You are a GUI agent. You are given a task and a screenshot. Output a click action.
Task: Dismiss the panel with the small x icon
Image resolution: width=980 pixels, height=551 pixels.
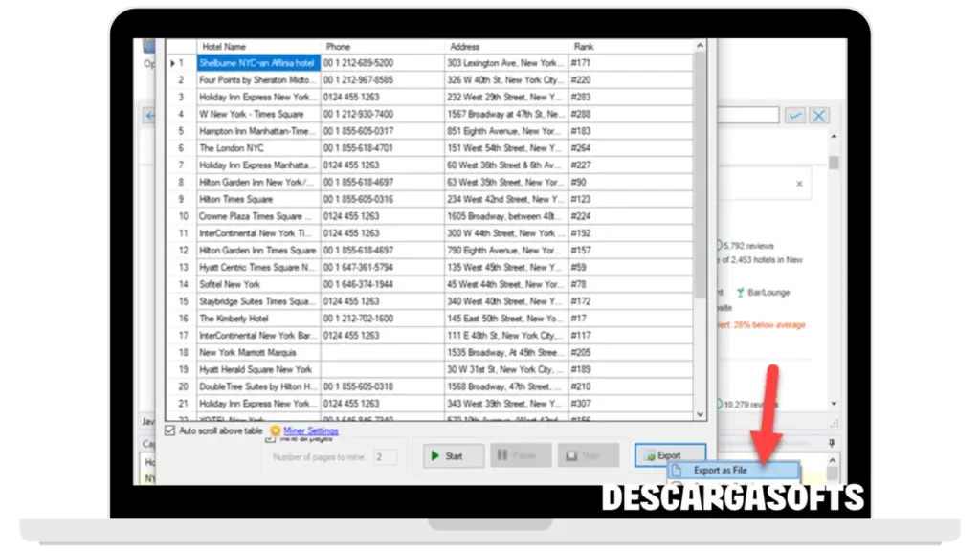pyautogui.click(x=799, y=183)
